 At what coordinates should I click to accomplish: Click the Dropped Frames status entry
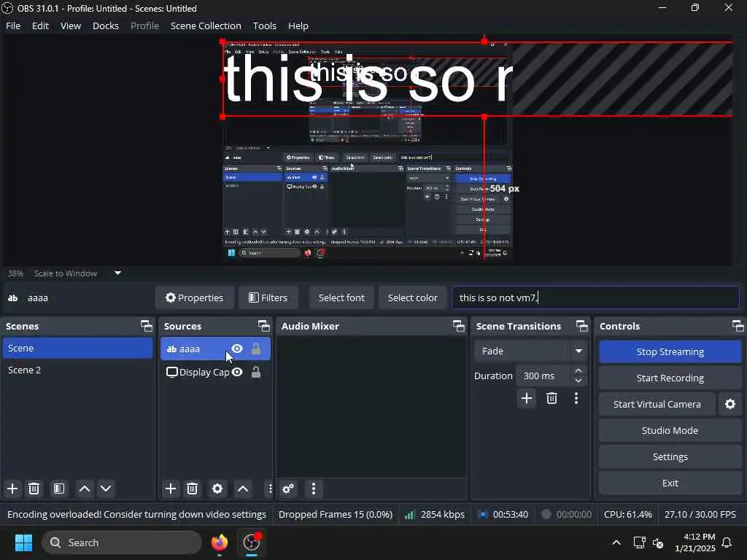[x=336, y=514]
